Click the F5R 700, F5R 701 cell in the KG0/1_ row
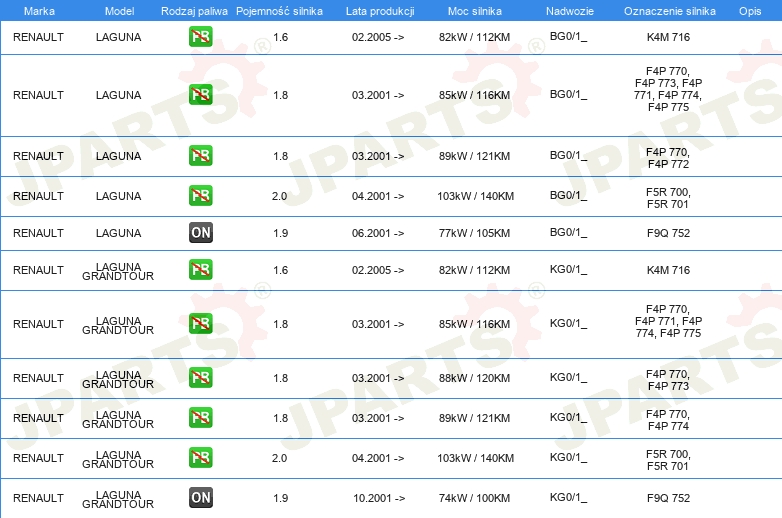The width and height of the screenshot is (782, 518). (x=668, y=460)
